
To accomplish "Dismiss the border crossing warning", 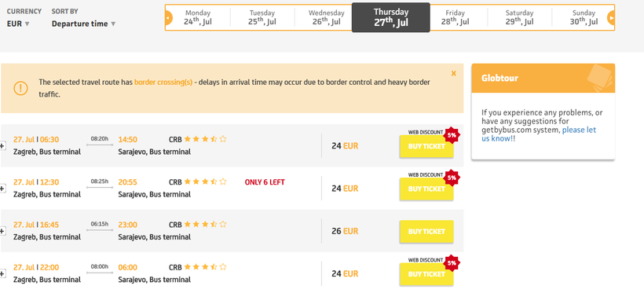I will [x=453, y=74].
